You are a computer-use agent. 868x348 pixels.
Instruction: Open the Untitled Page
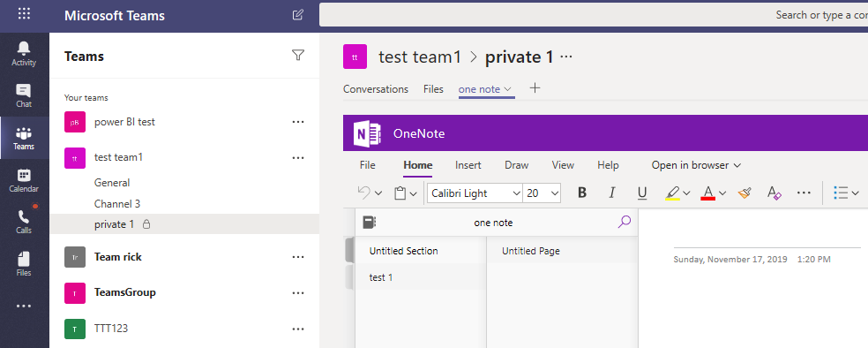(x=563, y=251)
